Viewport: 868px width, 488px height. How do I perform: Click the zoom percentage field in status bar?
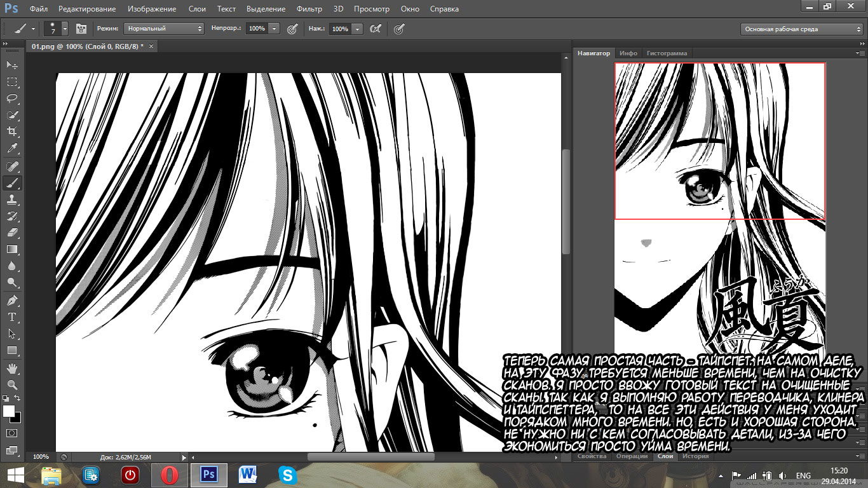tap(41, 457)
